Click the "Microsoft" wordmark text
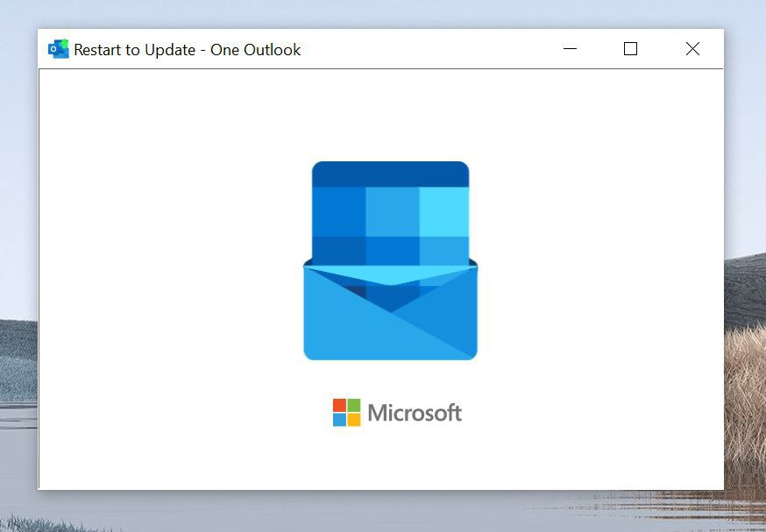Viewport: 766px width, 532px height. [415, 413]
